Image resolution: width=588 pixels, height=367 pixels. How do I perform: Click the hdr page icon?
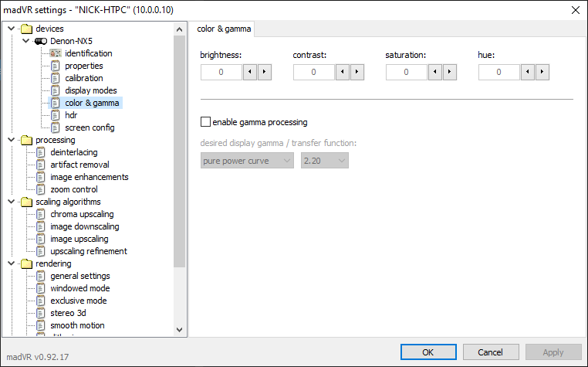(x=55, y=115)
